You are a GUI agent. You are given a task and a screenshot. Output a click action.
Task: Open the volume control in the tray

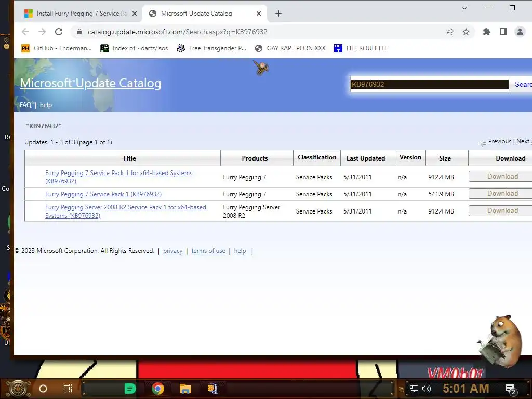427,389
